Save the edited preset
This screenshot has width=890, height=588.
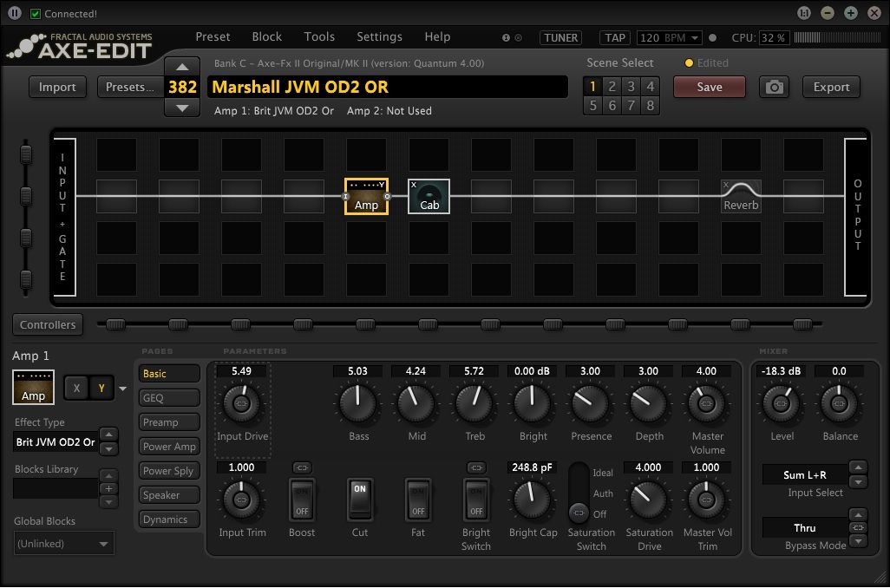tap(709, 87)
